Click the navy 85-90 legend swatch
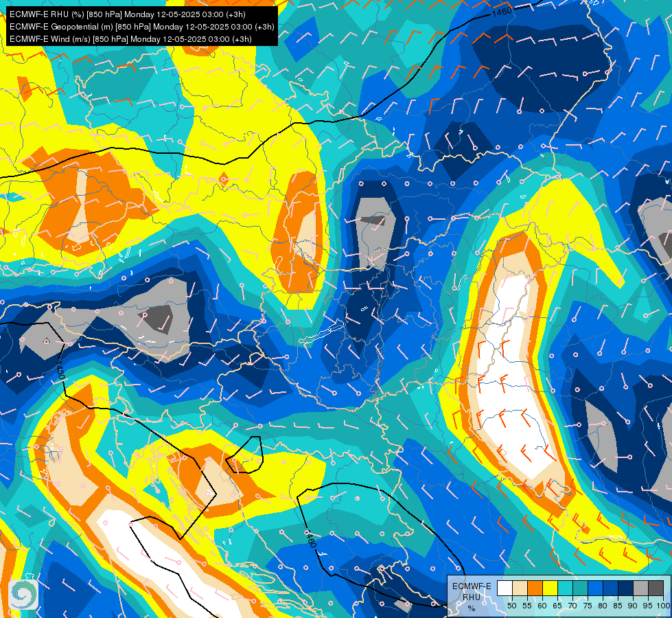This screenshot has width=672, height=618. [626, 588]
